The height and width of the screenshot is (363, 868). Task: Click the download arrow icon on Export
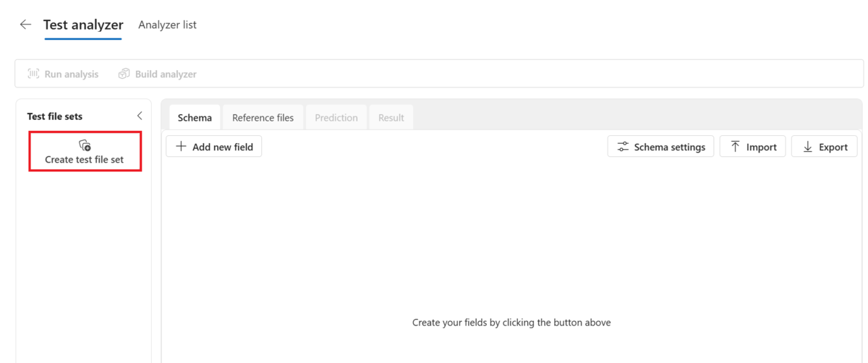[807, 147]
